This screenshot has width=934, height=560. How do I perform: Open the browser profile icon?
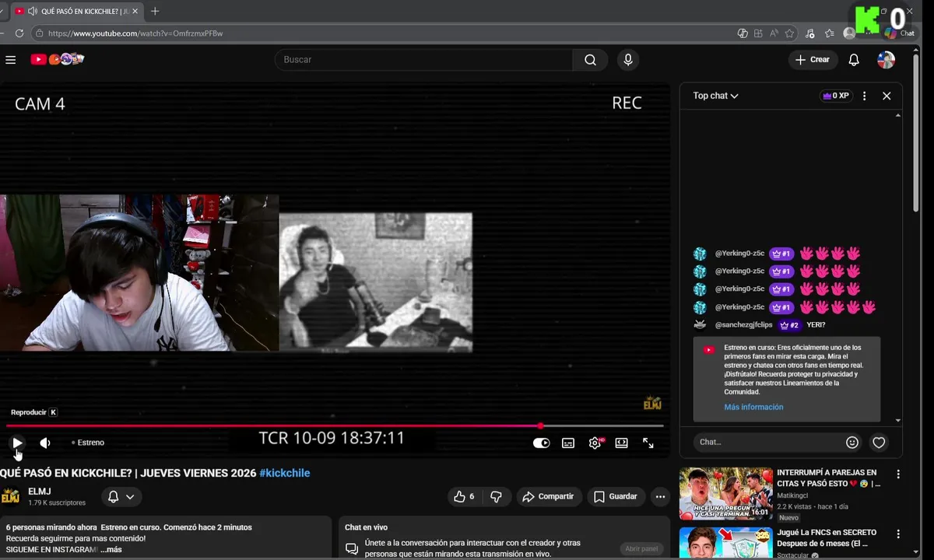849,33
